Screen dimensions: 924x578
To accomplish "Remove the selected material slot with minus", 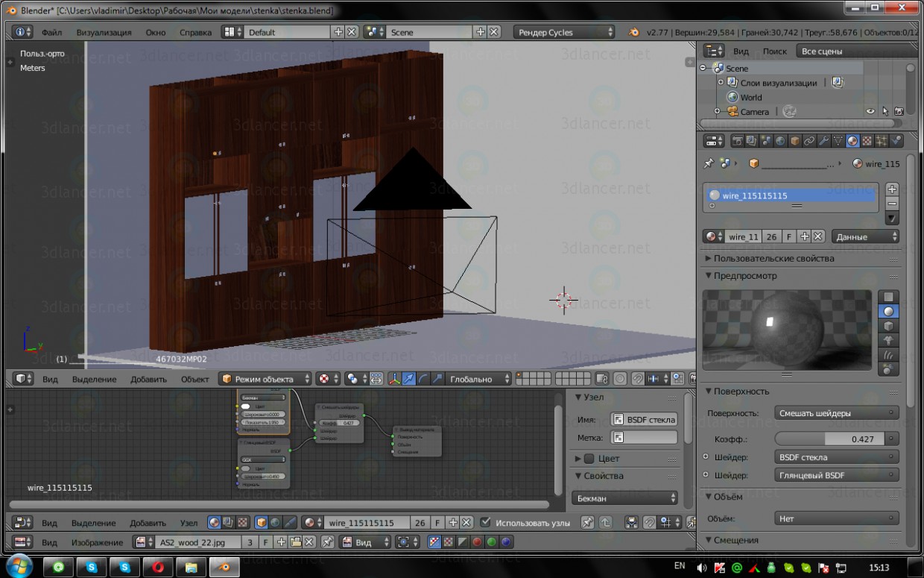I will (x=892, y=204).
